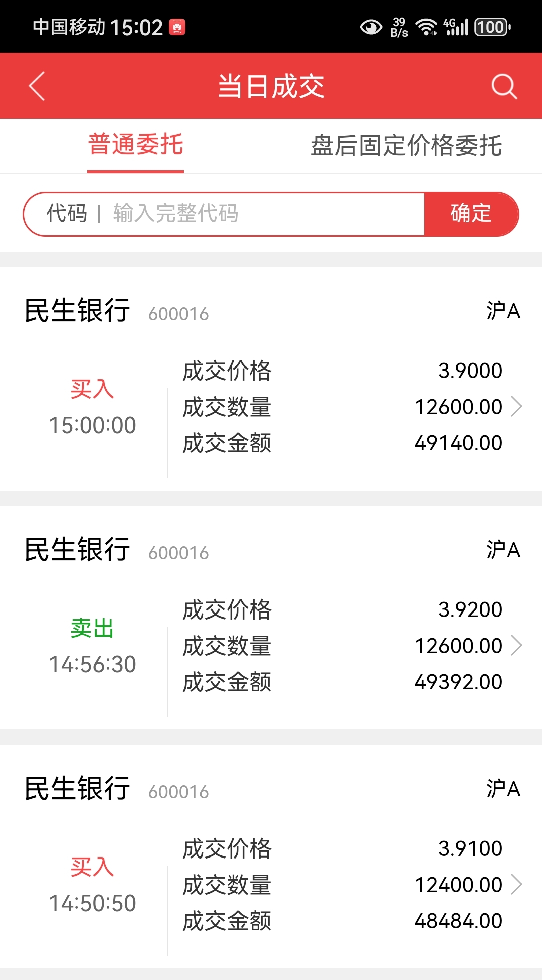
Task: Switch to 普通委托 tab
Action: tap(135, 145)
